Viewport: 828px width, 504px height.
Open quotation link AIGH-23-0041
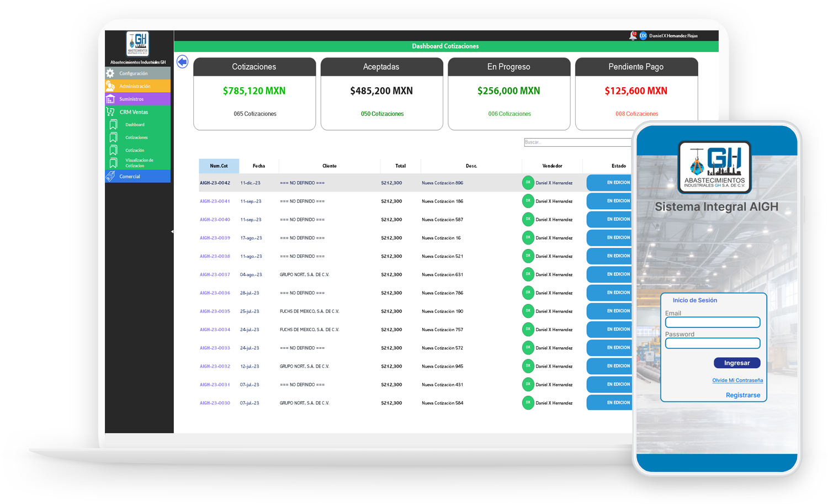(215, 201)
